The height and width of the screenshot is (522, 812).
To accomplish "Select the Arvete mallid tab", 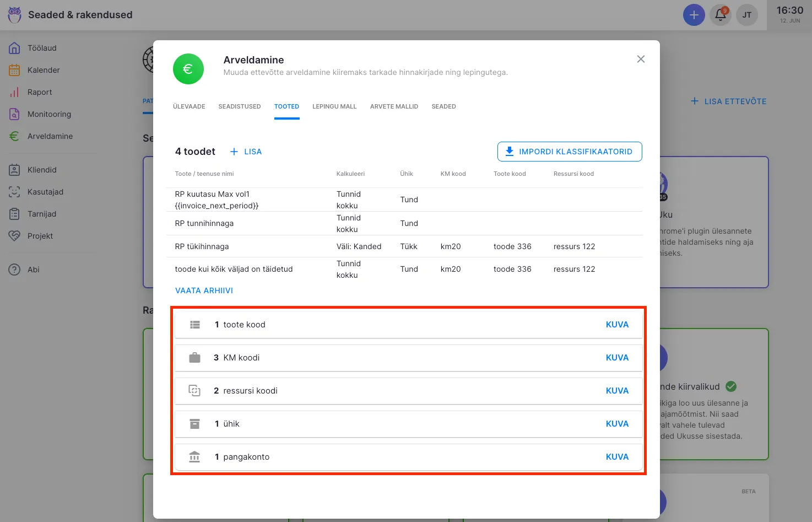I will click(394, 106).
